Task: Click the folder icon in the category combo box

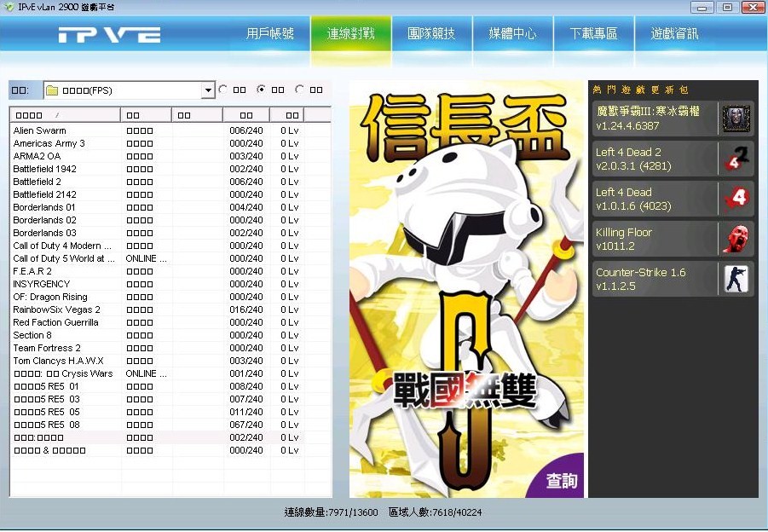Action: [x=52, y=90]
